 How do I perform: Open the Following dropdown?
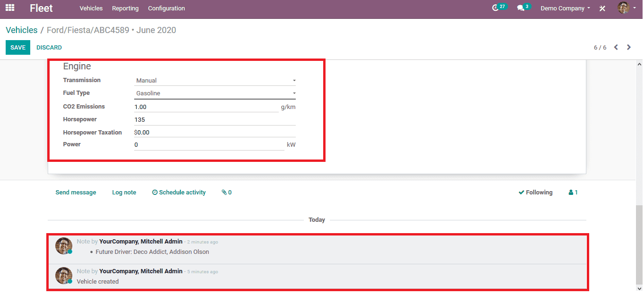click(x=535, y=193)
